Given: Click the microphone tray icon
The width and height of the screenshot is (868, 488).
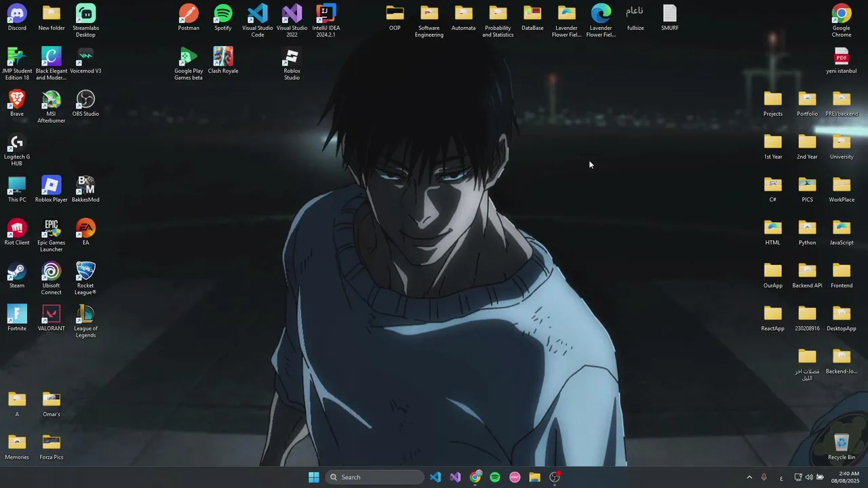Looking at the screenshot, I should tap(764, 477).
